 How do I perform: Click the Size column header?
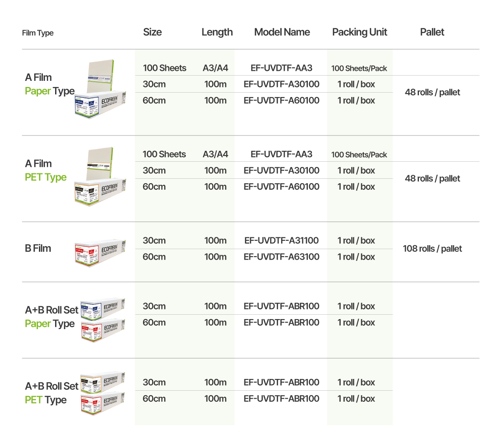152,32
